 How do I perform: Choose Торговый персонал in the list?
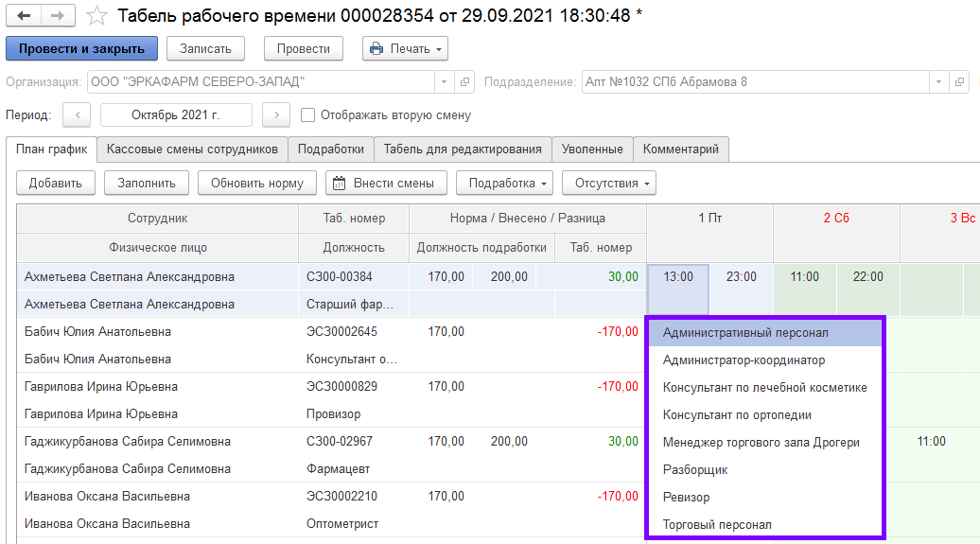pyautogui.click(x=717, y=524)
